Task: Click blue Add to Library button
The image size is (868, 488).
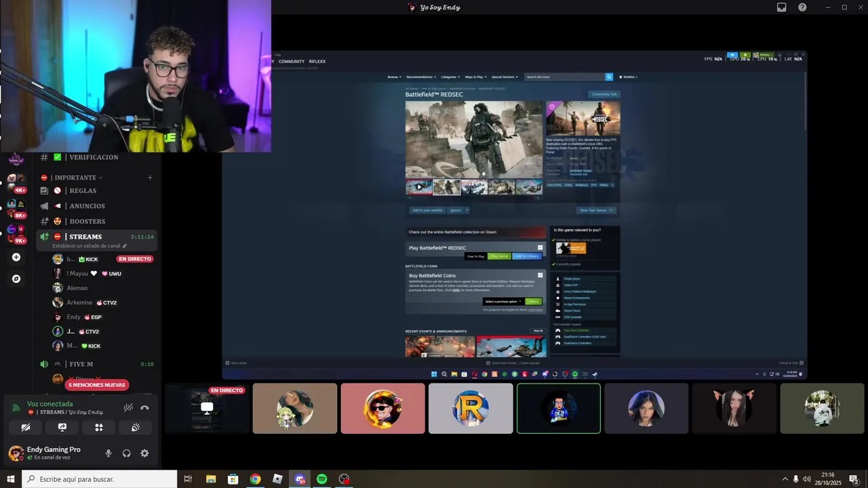Action: pos(527,256)
